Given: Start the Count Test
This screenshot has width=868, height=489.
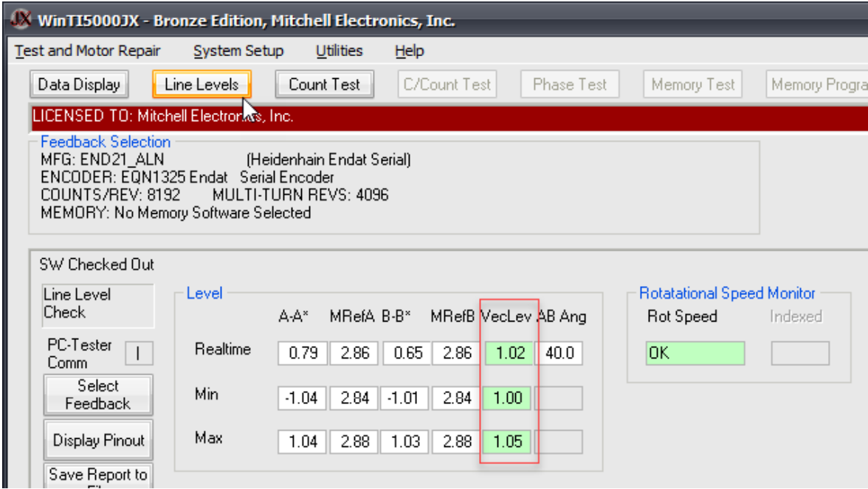Looking at the screenshot, I should pos(324,85).
